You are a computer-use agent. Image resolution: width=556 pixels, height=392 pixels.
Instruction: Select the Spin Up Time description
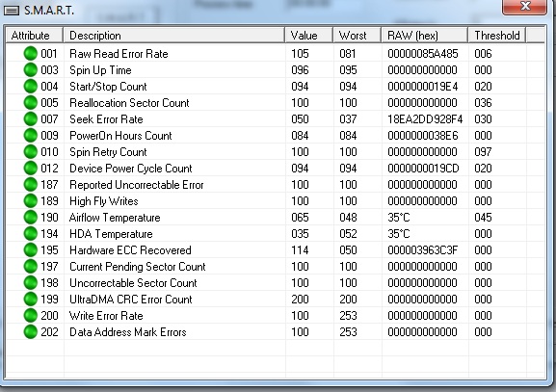click(100, 70)
